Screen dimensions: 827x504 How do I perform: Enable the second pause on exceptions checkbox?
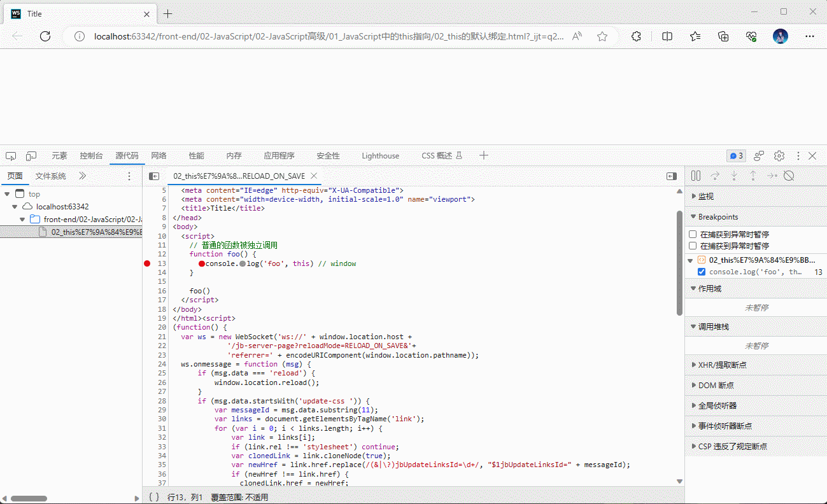[693, 246]
